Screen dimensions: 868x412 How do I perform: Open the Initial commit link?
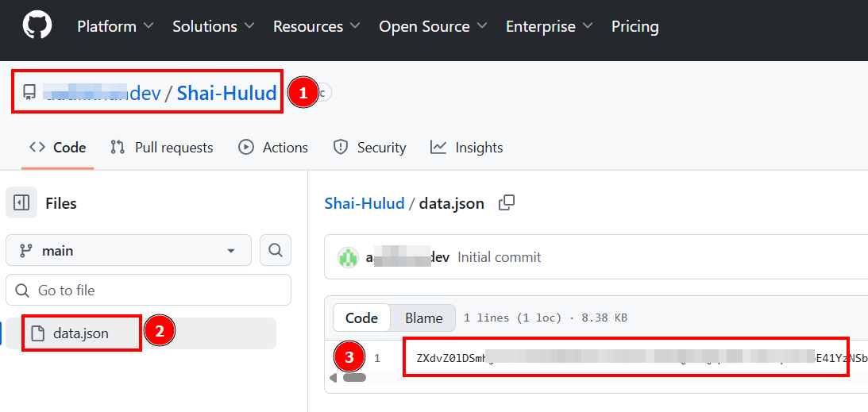click(x=499, y=257)
